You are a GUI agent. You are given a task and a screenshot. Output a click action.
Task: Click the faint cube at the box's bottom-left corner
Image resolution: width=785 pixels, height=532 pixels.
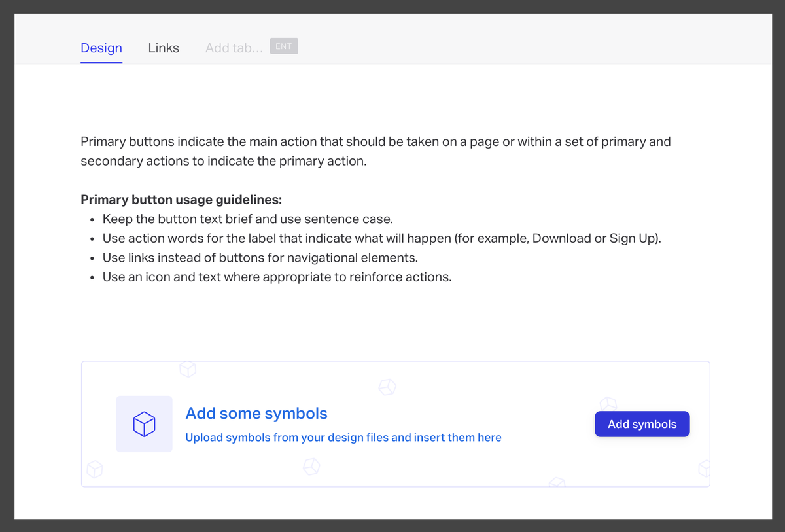(x=96, y=469)
